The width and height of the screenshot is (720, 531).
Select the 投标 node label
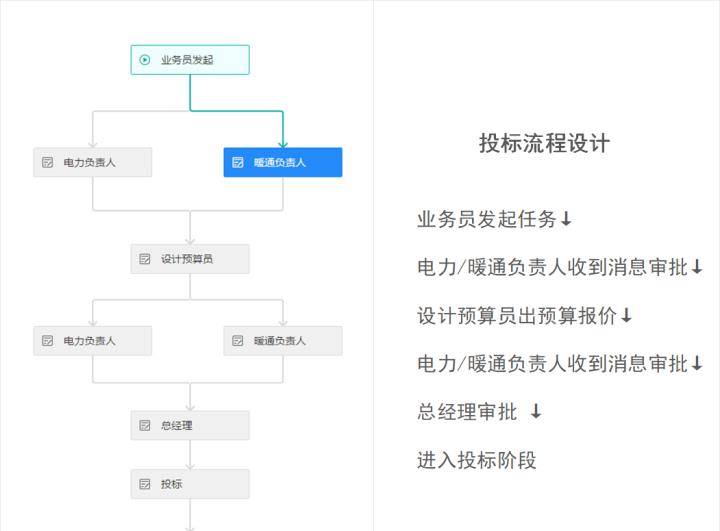pyautogui.click(x=172, y=484)
